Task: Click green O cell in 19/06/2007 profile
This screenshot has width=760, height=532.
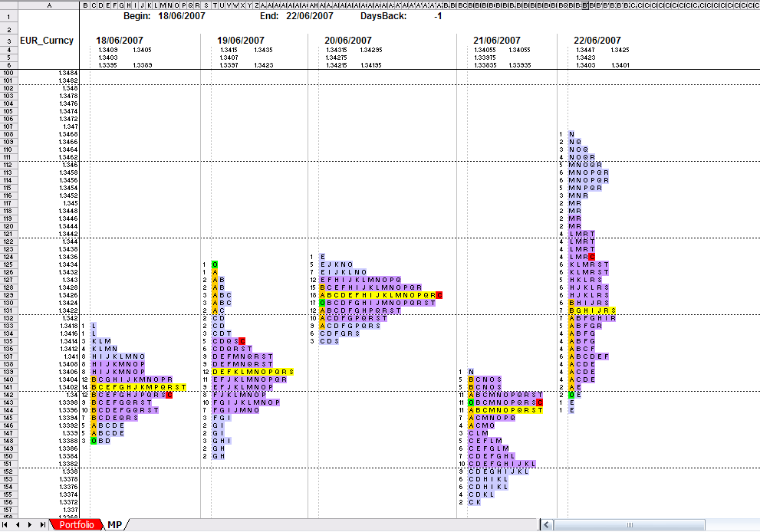Action: point(215,264)
